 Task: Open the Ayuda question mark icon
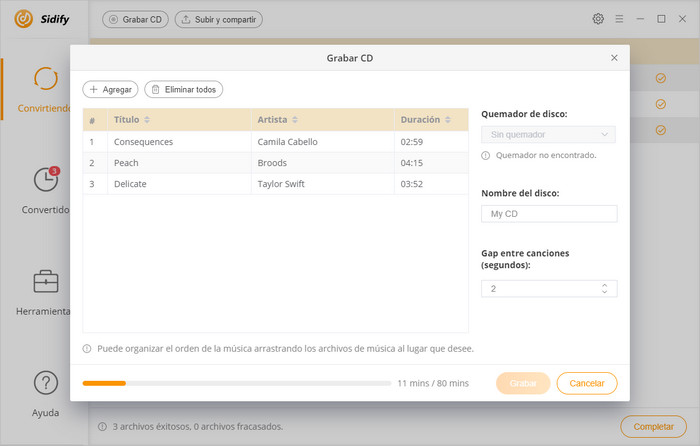[46, 383]
